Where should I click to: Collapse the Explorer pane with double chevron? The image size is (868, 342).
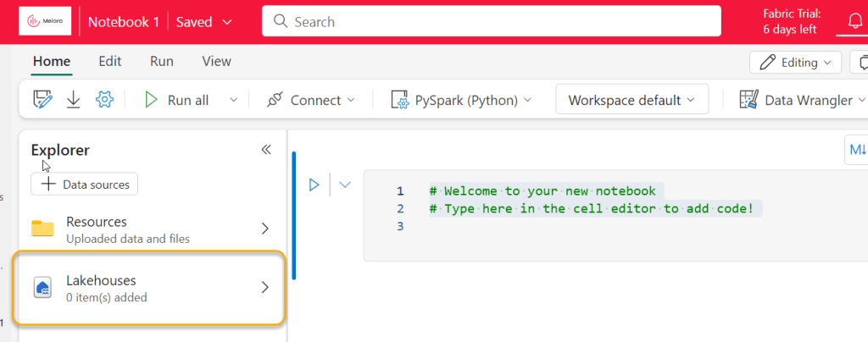266,150
